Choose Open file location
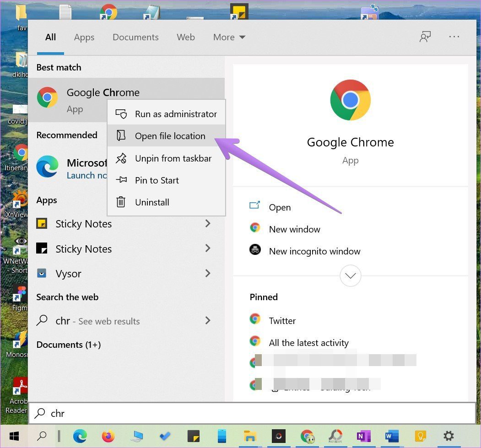This screenshot has height=448, width=481. tap(167, 136)
